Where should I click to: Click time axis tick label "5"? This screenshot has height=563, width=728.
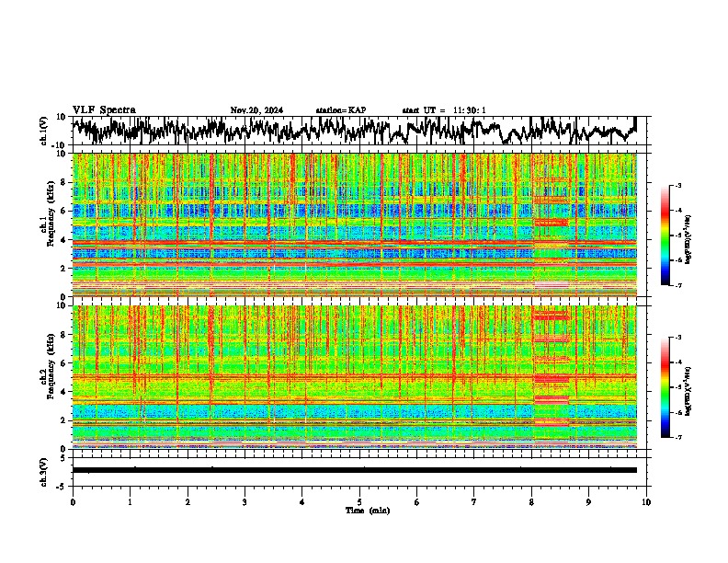point(359,502)
